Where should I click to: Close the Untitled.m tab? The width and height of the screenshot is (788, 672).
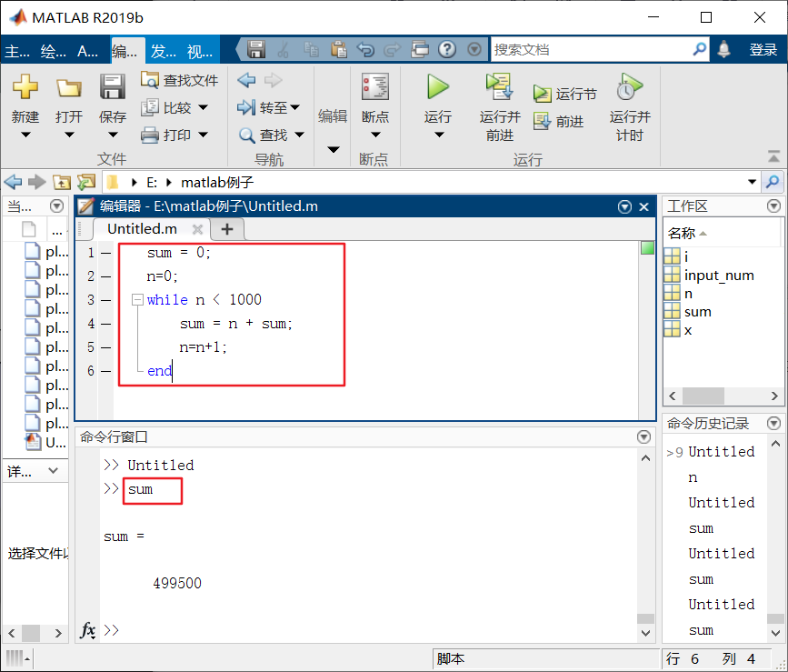(x=197, y=229)
